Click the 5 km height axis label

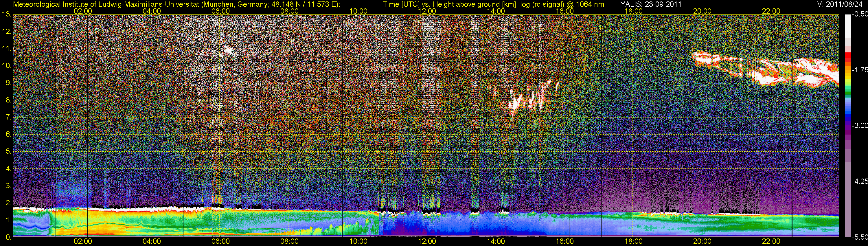[8, 152]
